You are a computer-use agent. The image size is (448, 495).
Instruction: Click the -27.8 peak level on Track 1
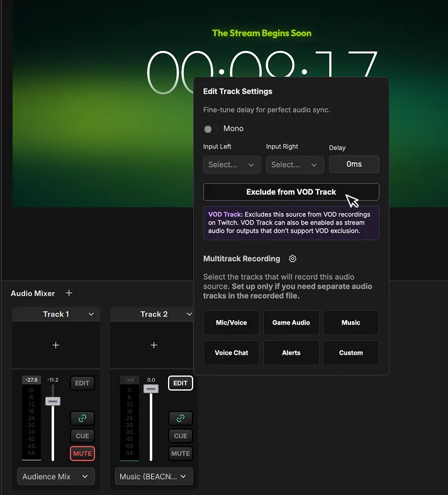click(31, 380)
